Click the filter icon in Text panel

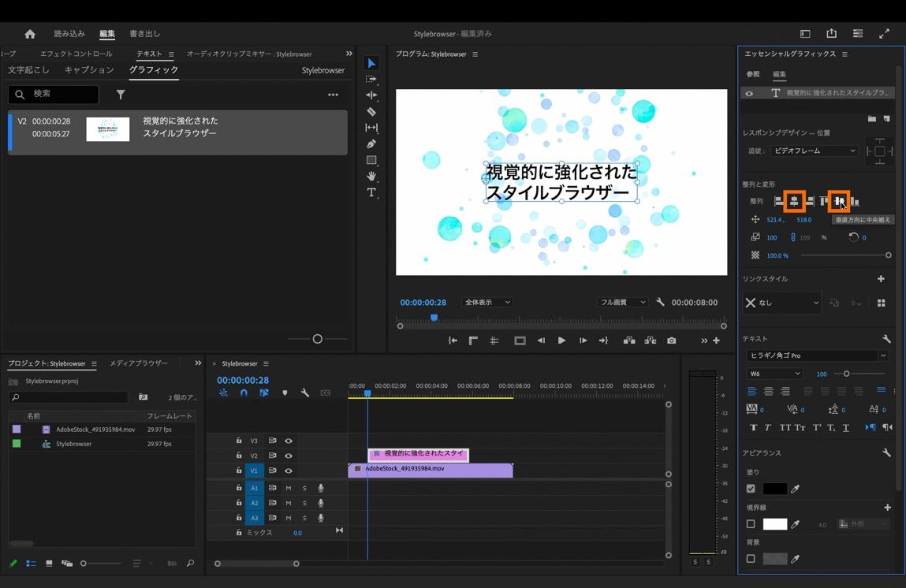point(121,95)
